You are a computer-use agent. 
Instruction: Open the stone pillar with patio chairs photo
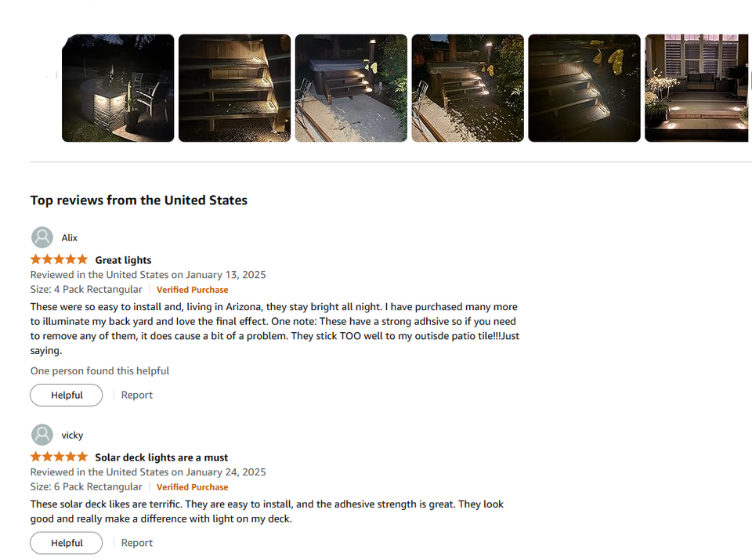(x=117, y=88)
